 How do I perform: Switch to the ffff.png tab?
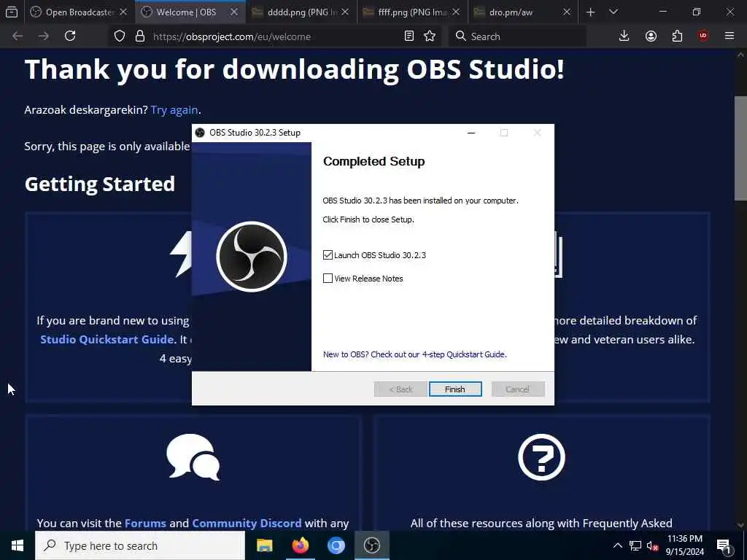pyautogui.click(x=411, y=12)
